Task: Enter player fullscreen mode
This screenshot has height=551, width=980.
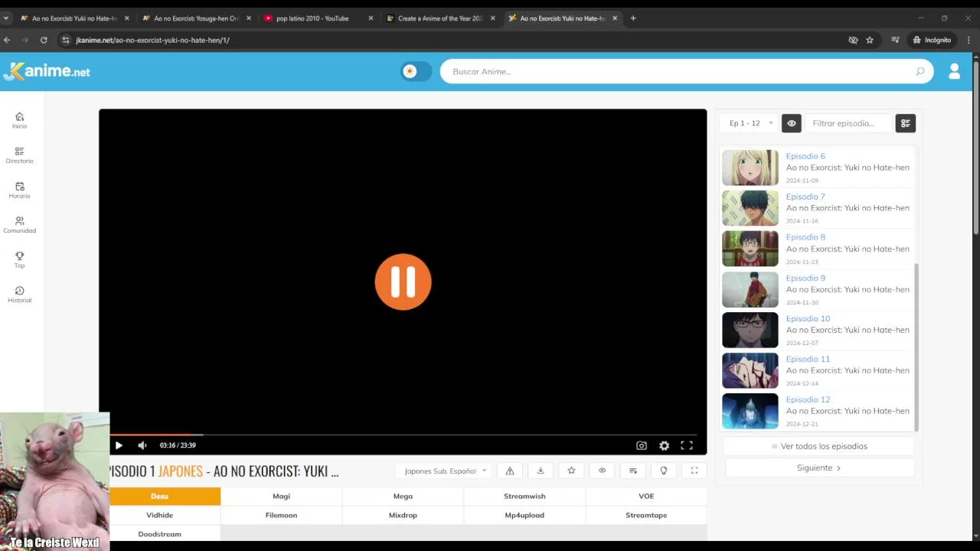Action: [x=687, y=445]
